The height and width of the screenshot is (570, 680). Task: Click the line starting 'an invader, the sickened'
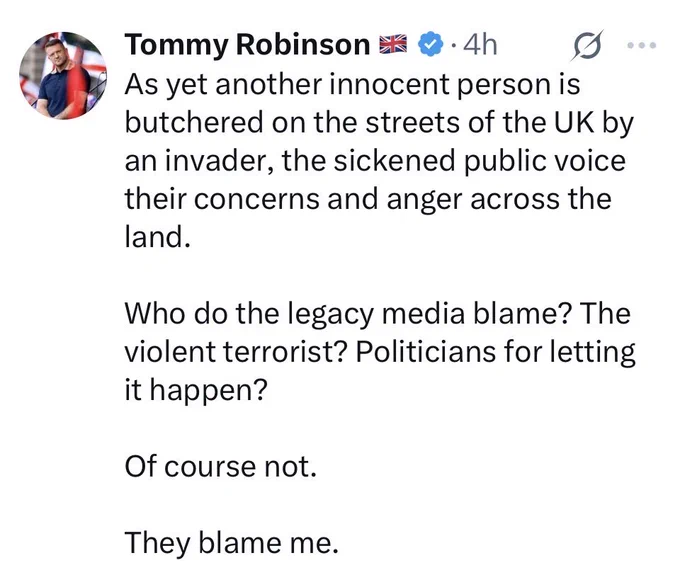point(375,161)
